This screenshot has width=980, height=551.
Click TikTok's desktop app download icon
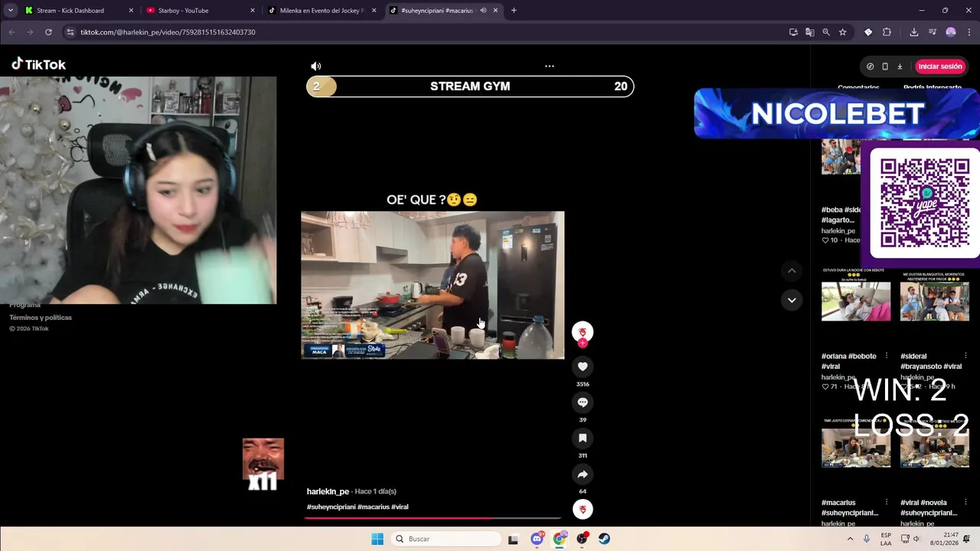point(900,67)
